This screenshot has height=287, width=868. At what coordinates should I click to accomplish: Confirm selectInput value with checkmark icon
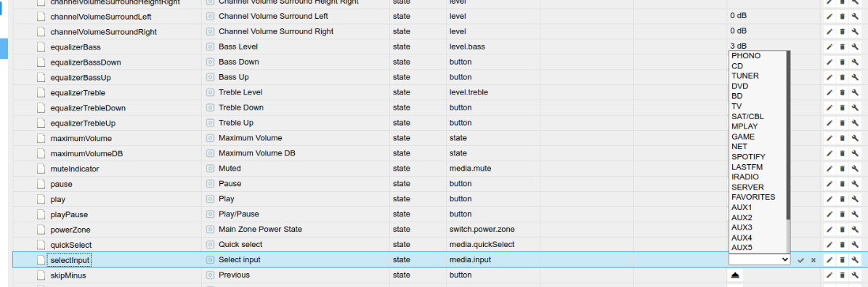point(800,260)
